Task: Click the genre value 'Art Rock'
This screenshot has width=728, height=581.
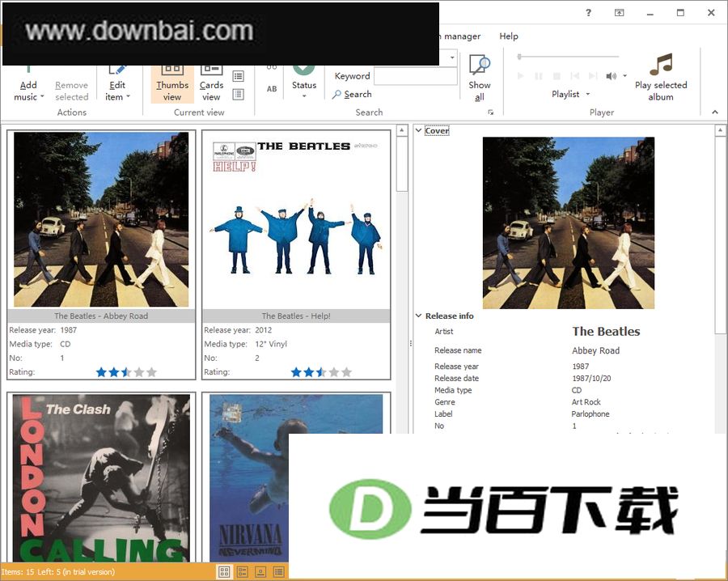Action: [x=586, y=402]
